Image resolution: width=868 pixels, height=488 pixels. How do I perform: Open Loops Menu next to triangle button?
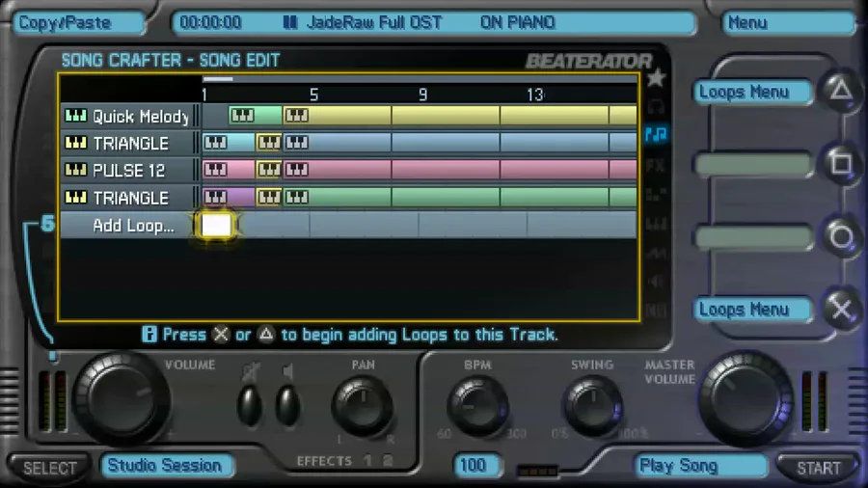point(752,92)
